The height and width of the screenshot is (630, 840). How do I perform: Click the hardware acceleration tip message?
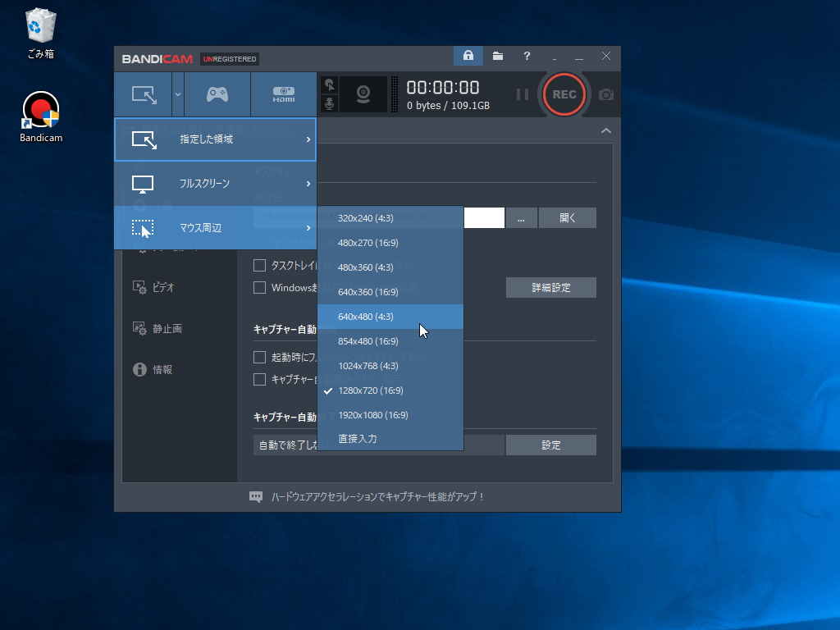377,496
